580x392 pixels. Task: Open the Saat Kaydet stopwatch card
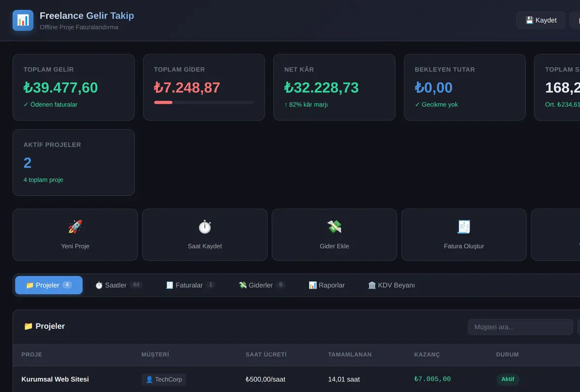pos(204,234)
